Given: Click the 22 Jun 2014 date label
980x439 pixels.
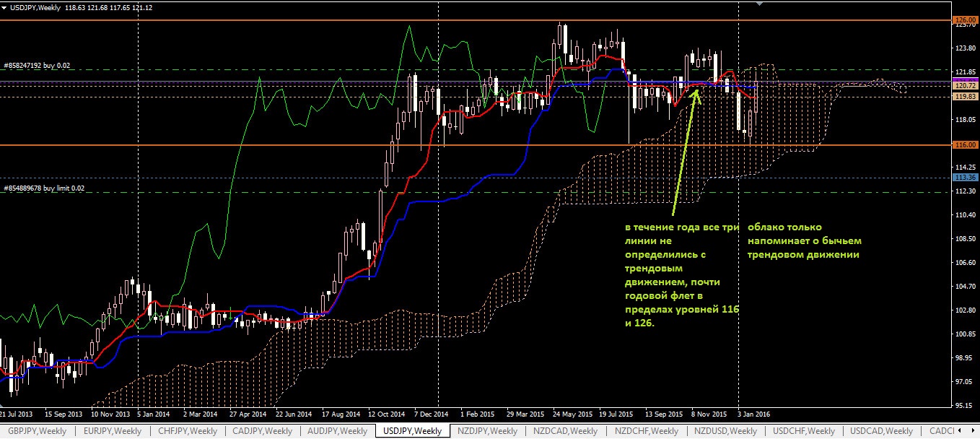Looking at the screenshot, I should click(x=294, y=415).
